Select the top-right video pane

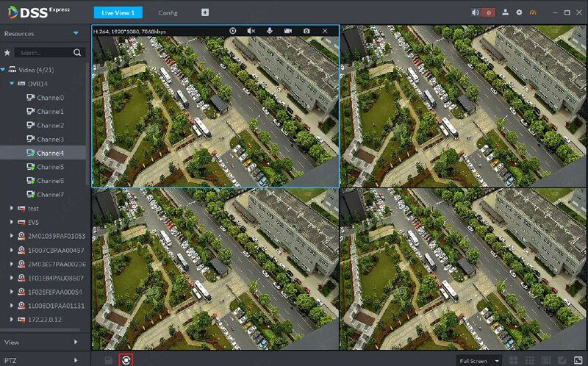point(463,106)
